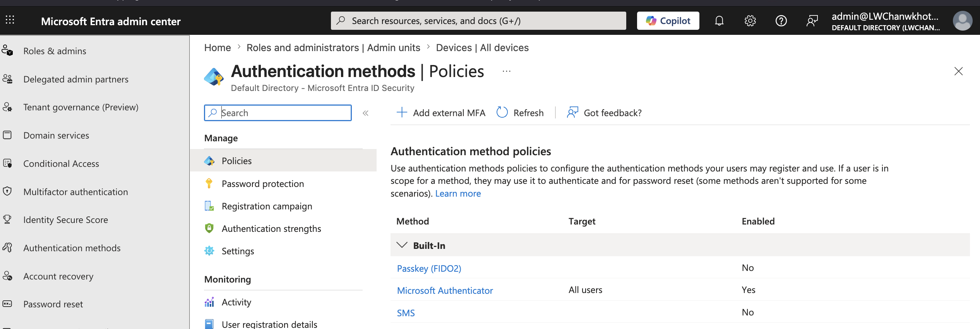Open Identity Secure Score
This screenshot has height=329, width=980.
pyautogui.click(x=65, y=220)
